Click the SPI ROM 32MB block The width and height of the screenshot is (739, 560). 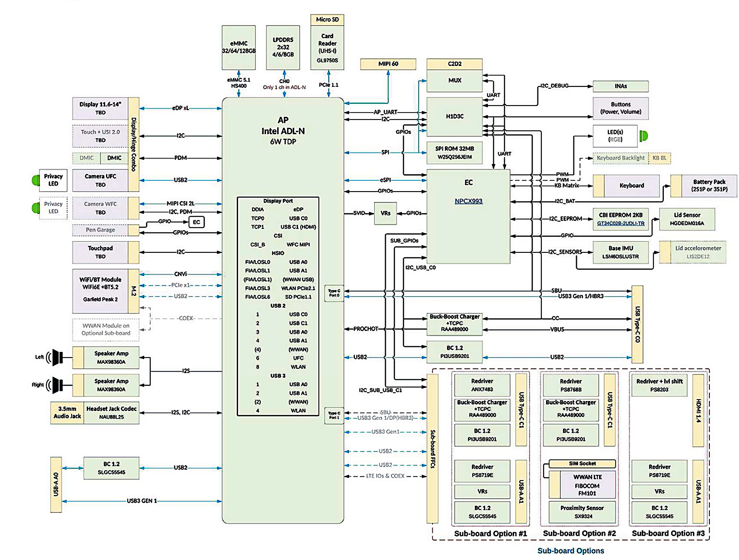pos(454,152)
